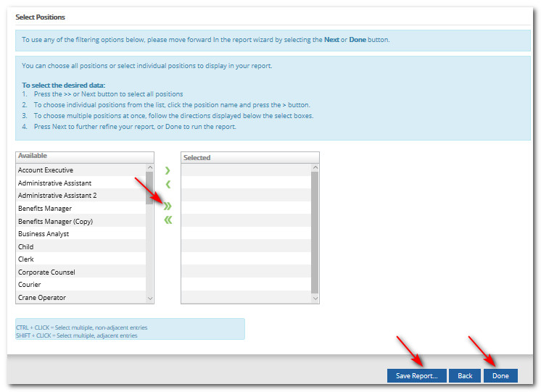541x392 pixels.
Task: Select Clerk from Available positions
Action: pyautogui.click(x=26, y=259)
